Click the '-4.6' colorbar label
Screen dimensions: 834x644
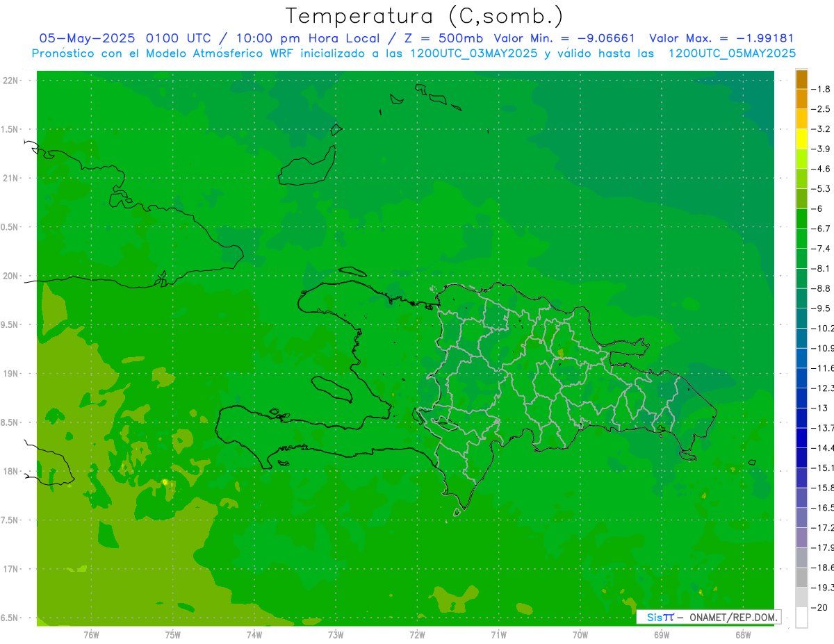click(x=821, y=169)
